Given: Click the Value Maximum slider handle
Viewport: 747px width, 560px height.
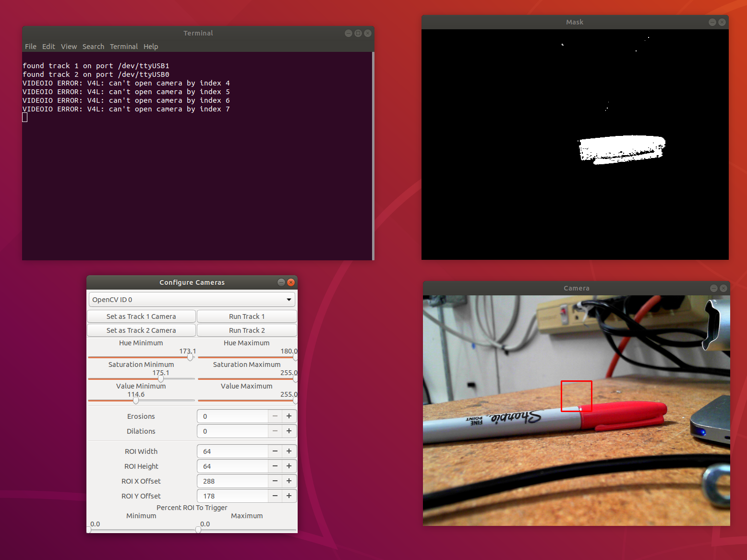Looking at the screenshot, I should 295,401.
